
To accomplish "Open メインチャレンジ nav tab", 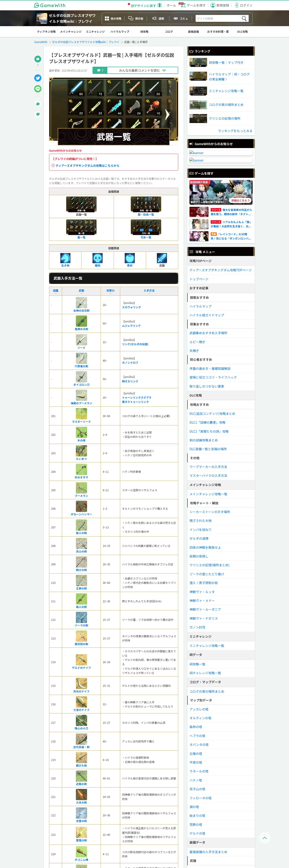I will coord(71,32).
